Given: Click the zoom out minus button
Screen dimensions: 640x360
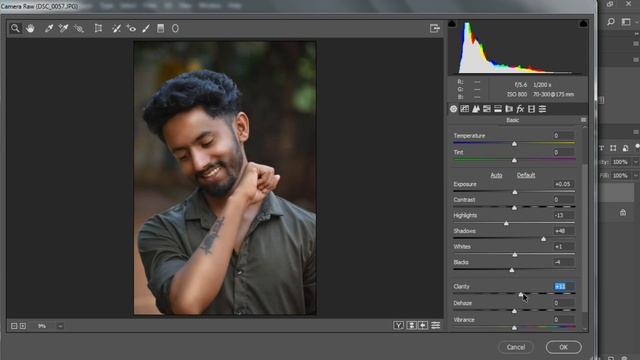Looking at the screenshot, I should pyautogui.click(x=14, y=326).
